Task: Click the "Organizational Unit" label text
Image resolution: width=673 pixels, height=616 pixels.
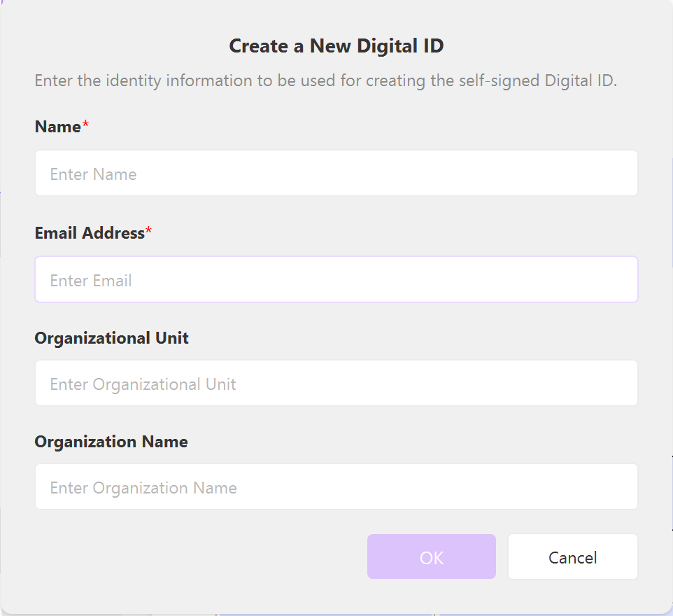Action: (x=111, y=338)
